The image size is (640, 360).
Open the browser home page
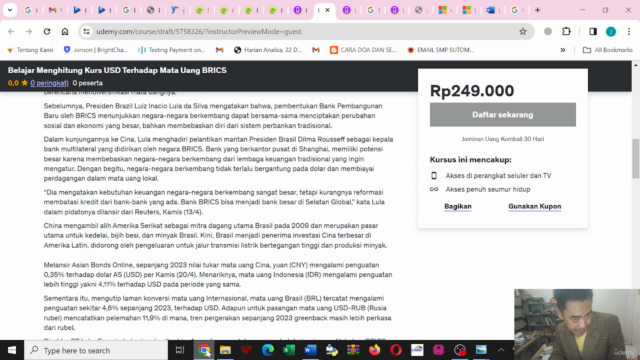click(x=65, y=31)
